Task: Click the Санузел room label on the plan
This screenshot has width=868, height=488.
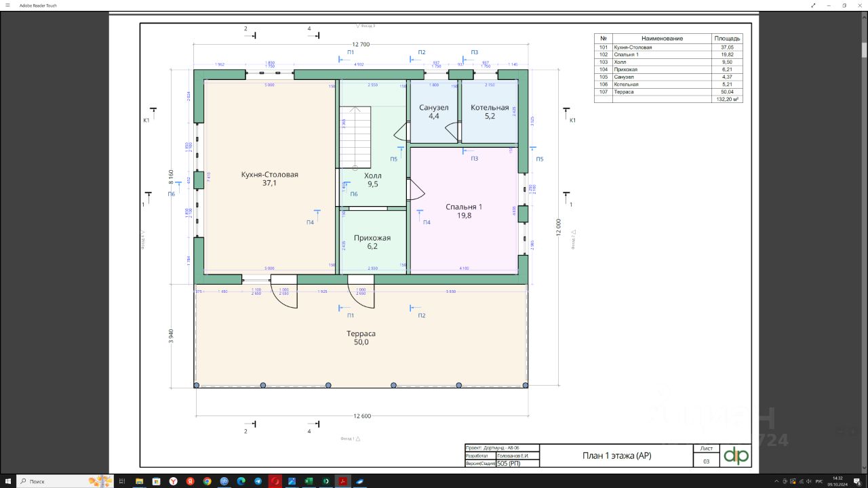Action: (x=434, y=108)
